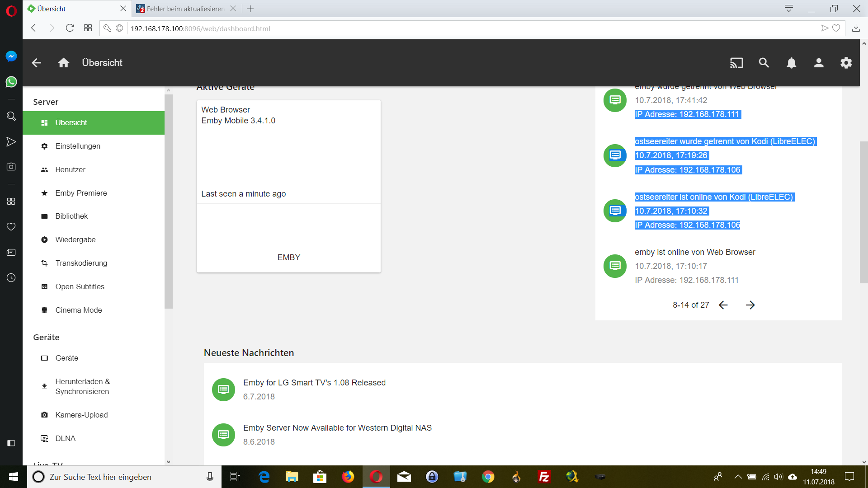This screenshot has width=868, height=488.
Task: Open Bibliothek in sidebar
Action: click(x=94, y=216)
